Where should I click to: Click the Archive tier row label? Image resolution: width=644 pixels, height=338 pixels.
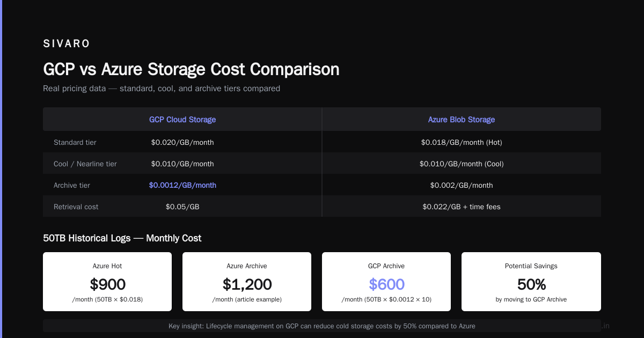pos(72,185)
